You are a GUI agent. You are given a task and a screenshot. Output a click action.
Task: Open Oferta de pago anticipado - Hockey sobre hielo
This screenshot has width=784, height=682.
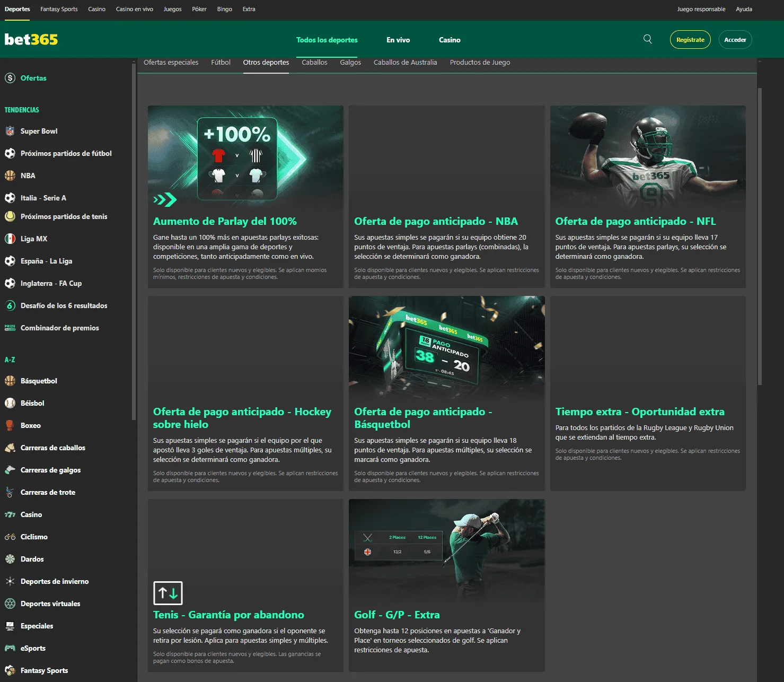coord(242,418)
